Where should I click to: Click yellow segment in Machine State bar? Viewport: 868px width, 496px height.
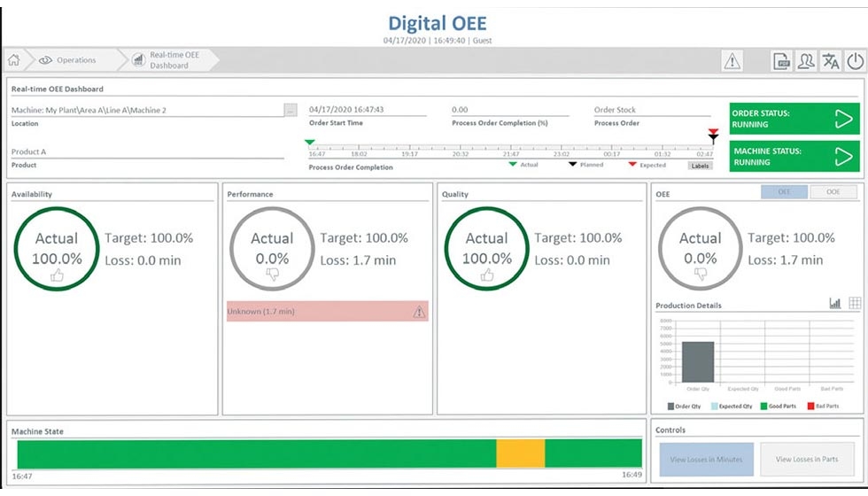pyautogui.click(x=520, y=453)
